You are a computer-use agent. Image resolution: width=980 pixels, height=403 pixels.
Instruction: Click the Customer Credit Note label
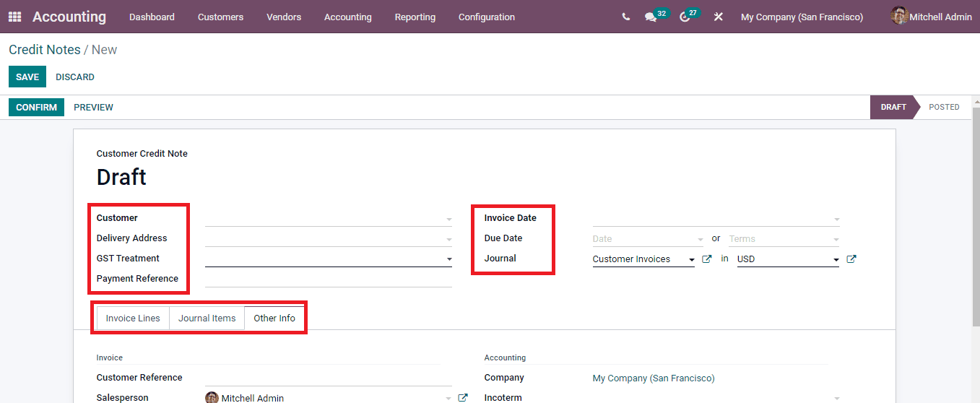pyautogui.click(x=142, y=154)
